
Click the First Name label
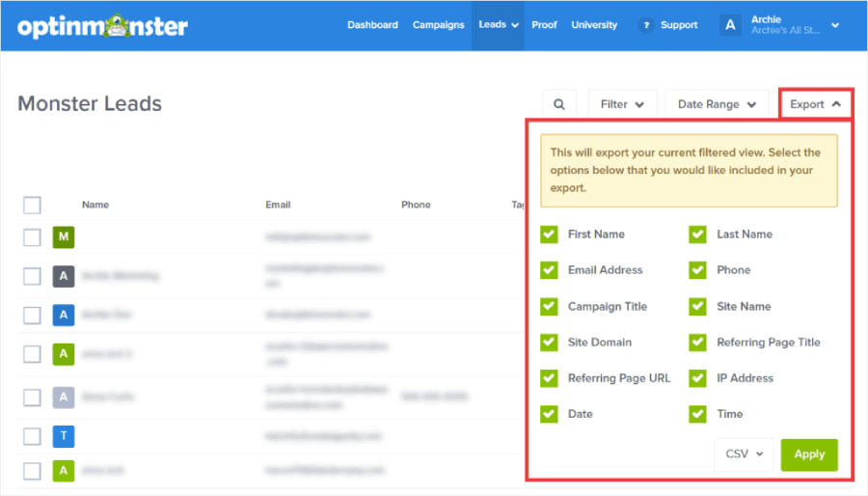pos(596,234)
